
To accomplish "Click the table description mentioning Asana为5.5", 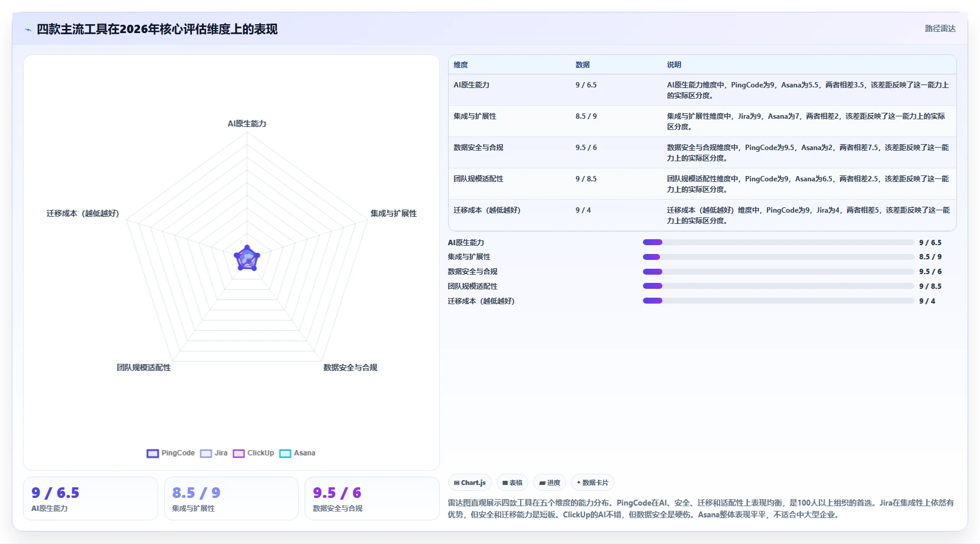I will click(x=808, y=90).
